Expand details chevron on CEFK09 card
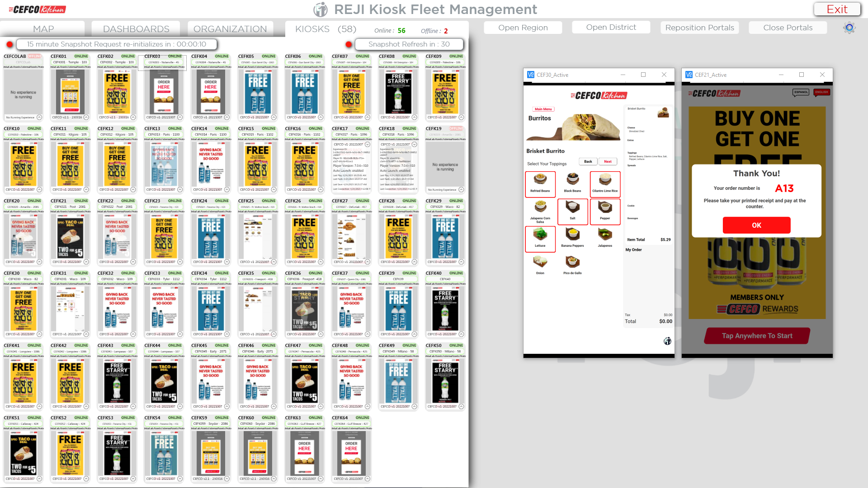The image size is (868, 488). (x=461, y=117)
